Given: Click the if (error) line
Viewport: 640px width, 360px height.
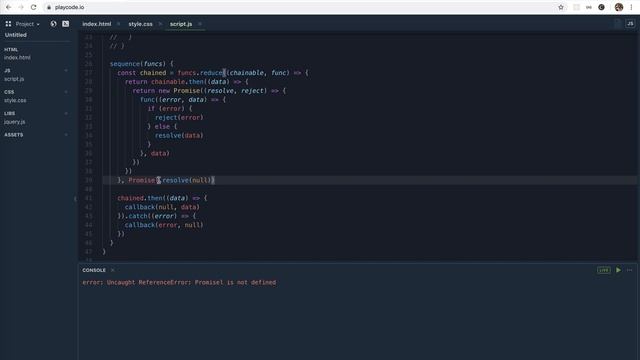Looking at the screenshot, I should click(170, 109).
